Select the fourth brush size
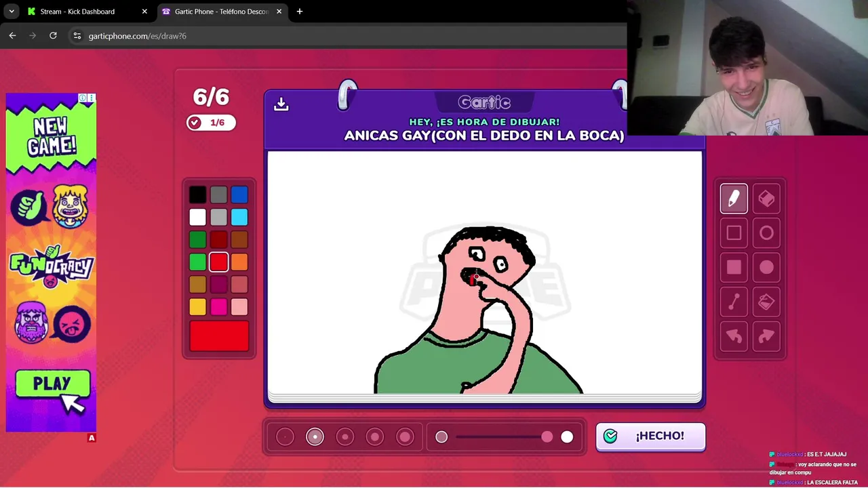 point(374,437)
